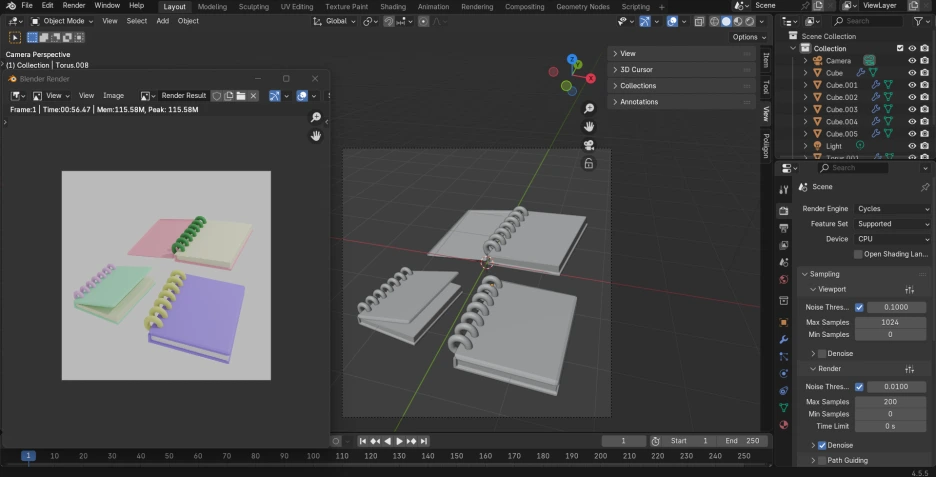Open the Modifiers wrench properties tab
This screenshot has height=477, width=936.
[784, 340]
